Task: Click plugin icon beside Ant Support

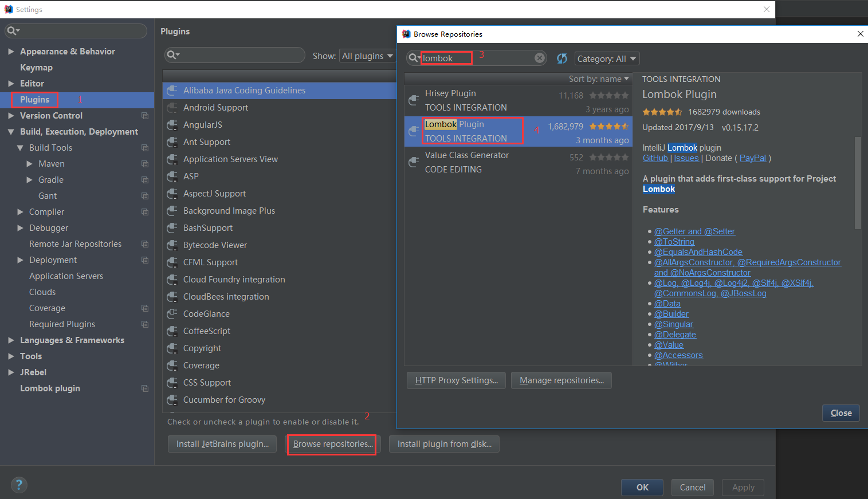Action: [x=172, y=142]
